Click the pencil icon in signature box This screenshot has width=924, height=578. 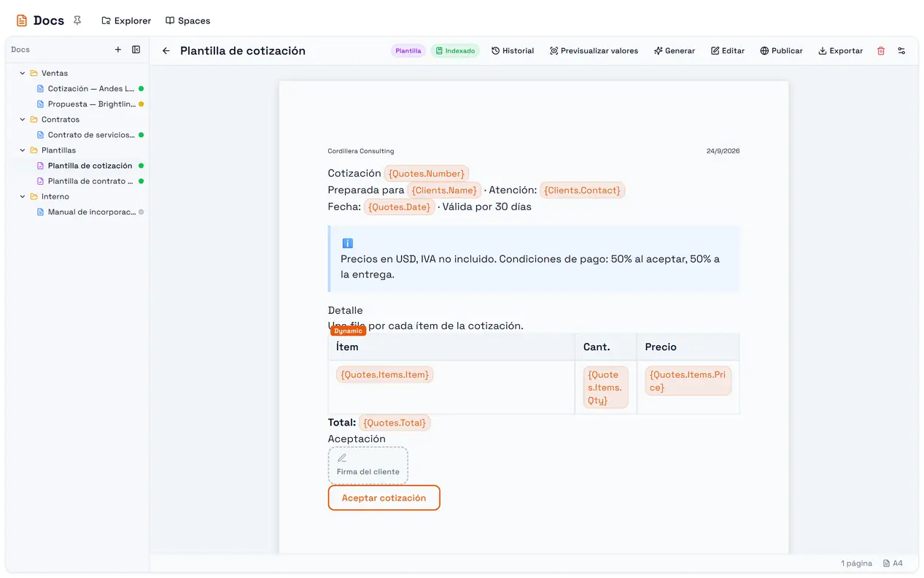(342, 458)
